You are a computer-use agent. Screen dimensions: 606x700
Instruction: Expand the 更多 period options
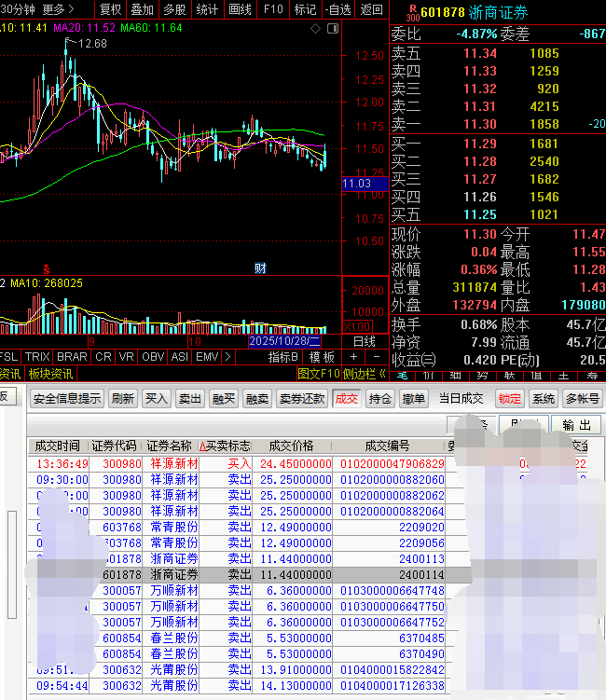pos(58,9)
